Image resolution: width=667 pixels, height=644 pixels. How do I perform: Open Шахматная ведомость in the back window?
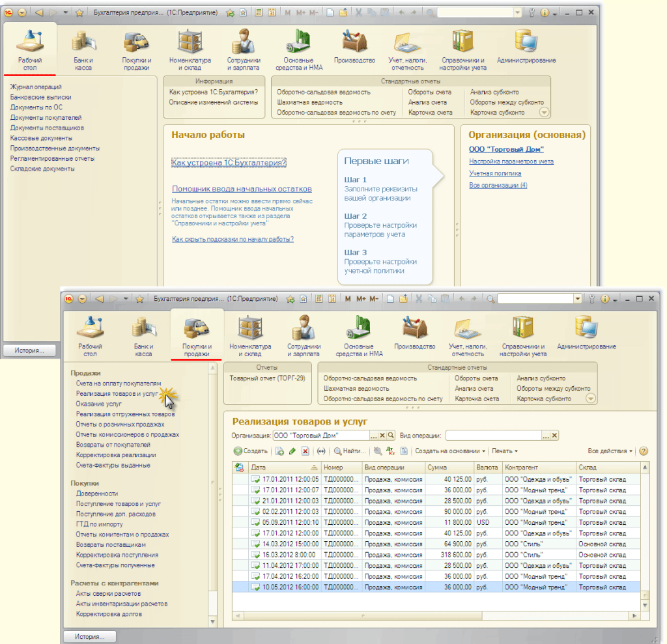point(309,102)
